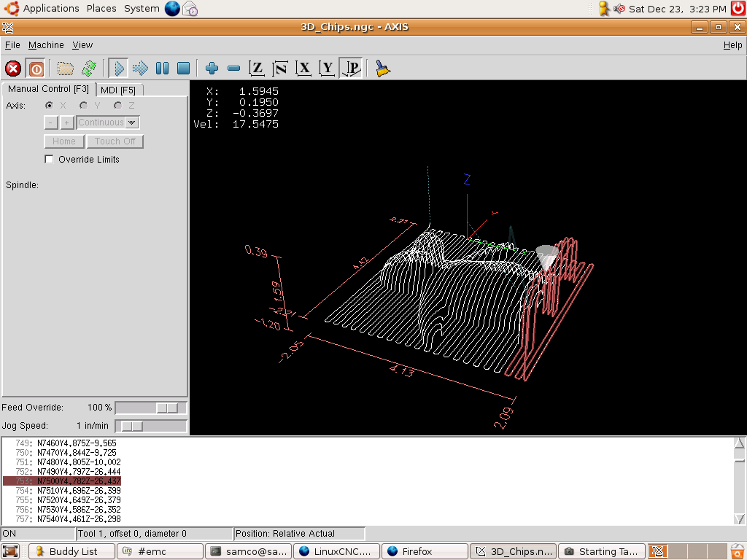Select highlighted line 753 N7500
The height and width of the screenshot is (560, 747).
coord(62,481)
